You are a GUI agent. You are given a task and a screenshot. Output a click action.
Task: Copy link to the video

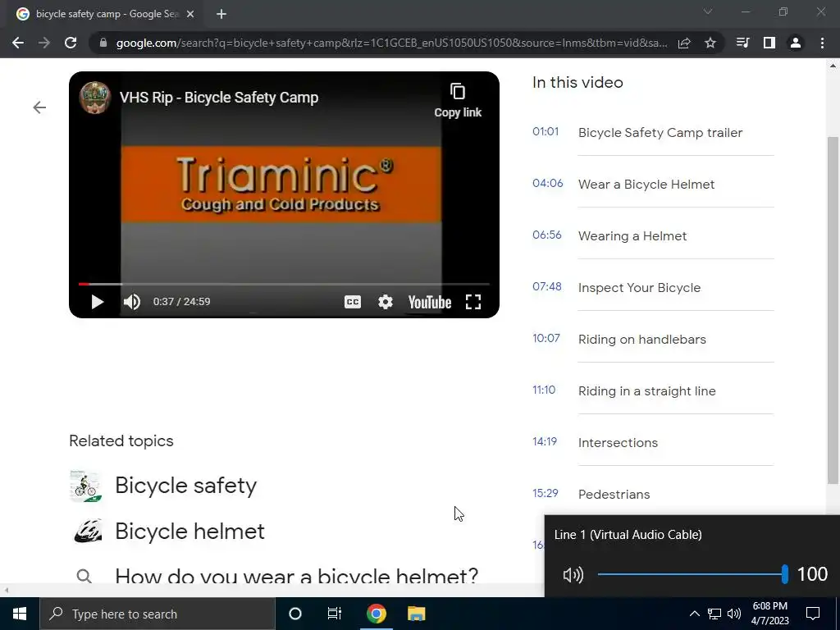tap(458, 100)
